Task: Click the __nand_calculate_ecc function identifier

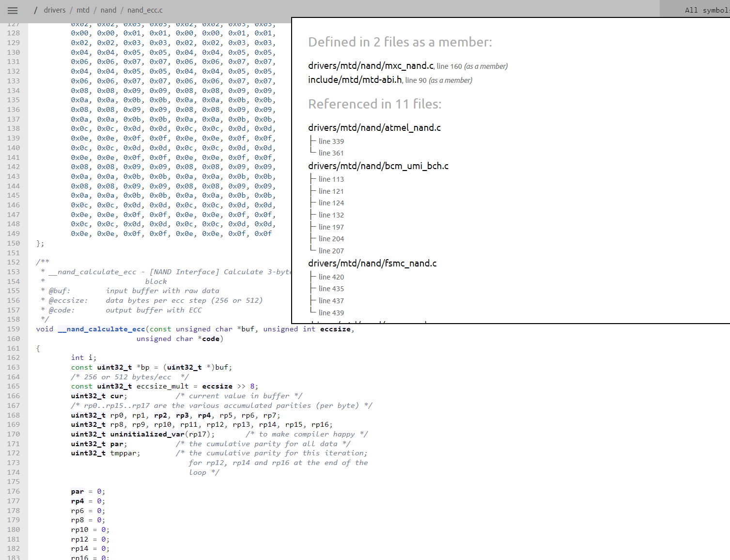Action: pyautogui.click(x=101, y=329)
